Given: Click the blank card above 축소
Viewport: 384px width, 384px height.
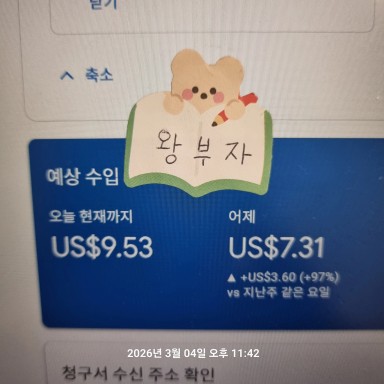Looking at the screenshot, I should pos(212,17).
